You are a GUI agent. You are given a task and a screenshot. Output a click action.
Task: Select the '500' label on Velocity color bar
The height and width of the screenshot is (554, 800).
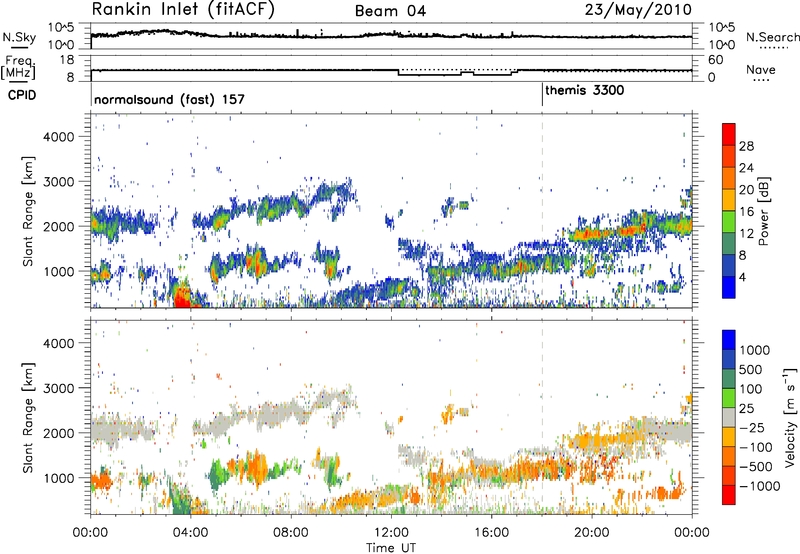click(x=751, y=369)
